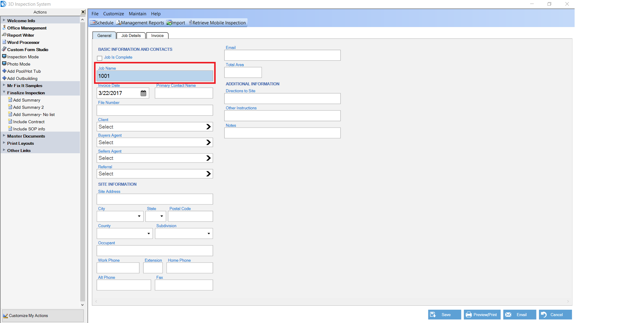This screenshot has width=644, height=323.
Task: Click the Site Address field
Action: 155,199
